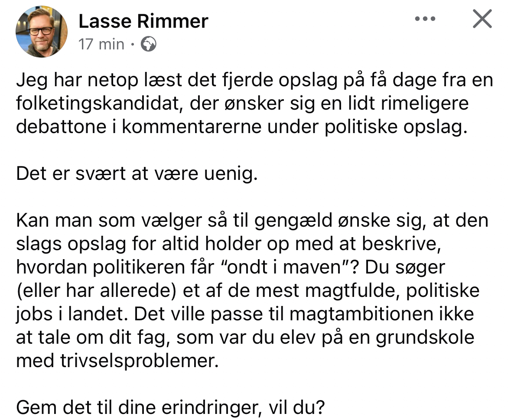
Task: Click the closing line "Gem det til dine erindringer"
Action: 170,408
